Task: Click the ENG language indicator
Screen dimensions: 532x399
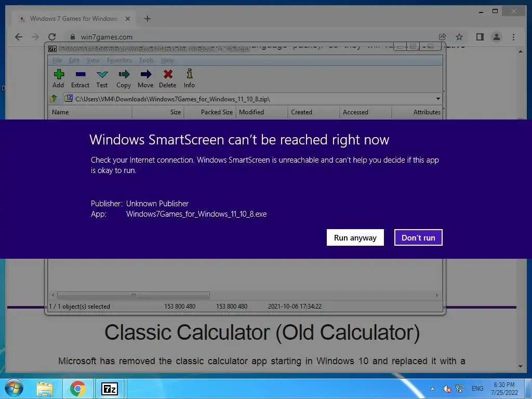Action: pos(477,389)
